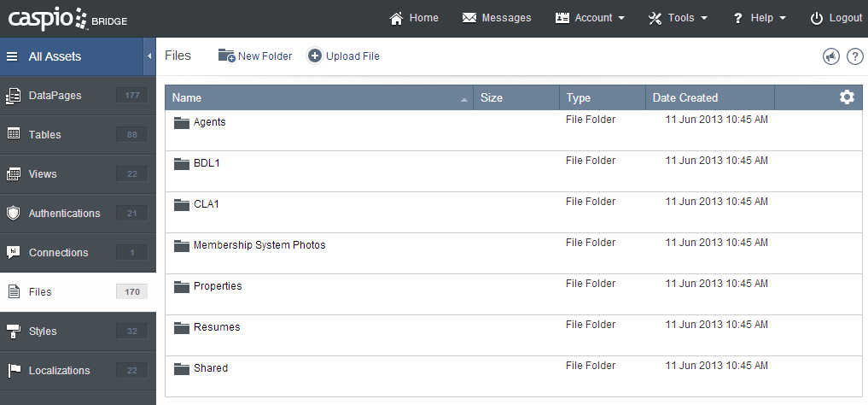Open the Tools dropdown menu
This screenshot has height=405, width=868.
tap(678, 18)
